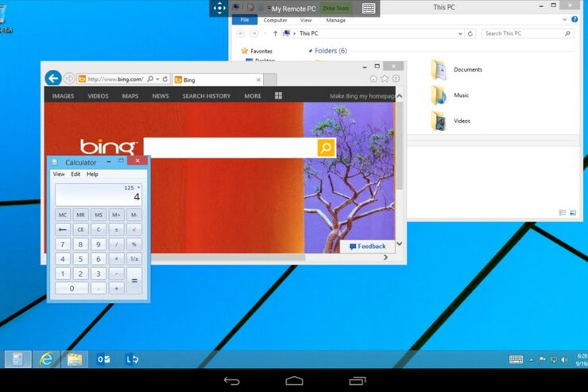Go back in File Explorer

pos(241,33)
